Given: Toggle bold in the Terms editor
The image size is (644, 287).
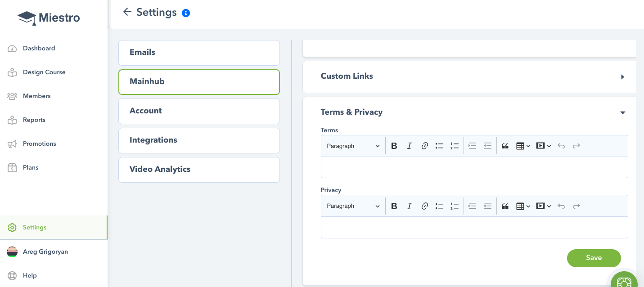Looking at the screenshot, I should click(x=394, y=146).
